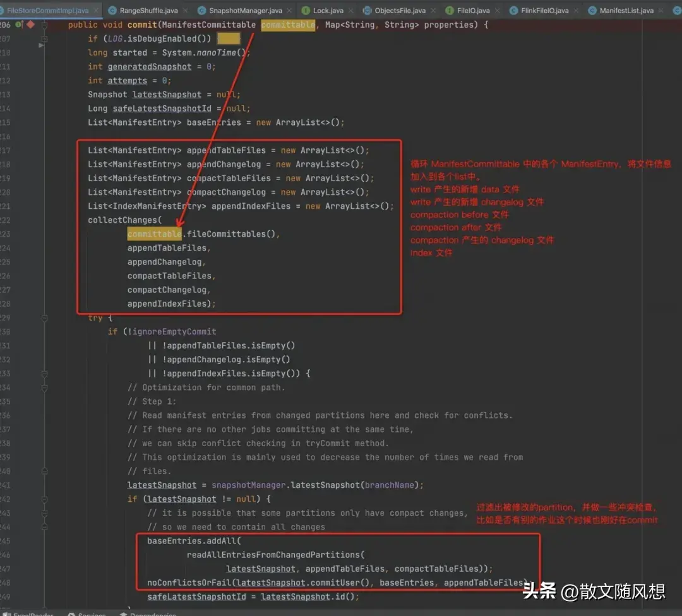
Task: Click 'snapshotManager' in the latestSnapshot assignment
Action: pos(248,485)
